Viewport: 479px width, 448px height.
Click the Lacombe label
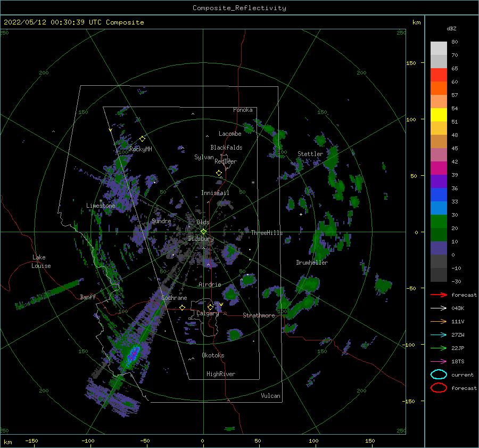pos(230,134)
